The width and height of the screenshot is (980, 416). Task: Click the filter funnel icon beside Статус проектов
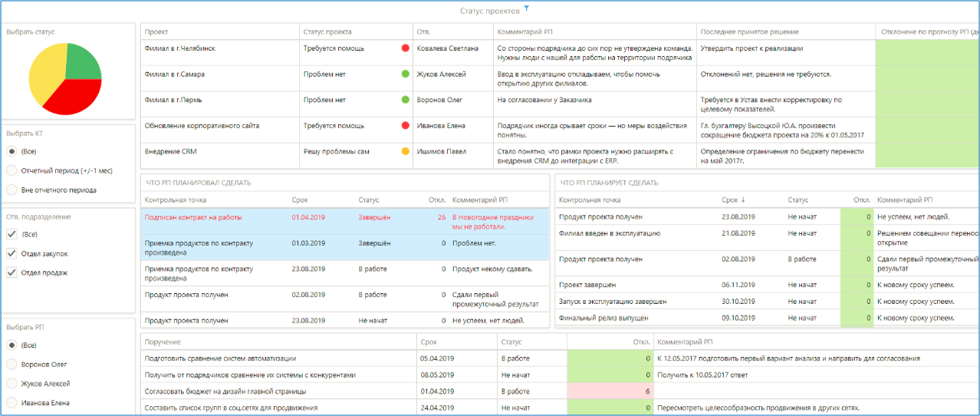(527, 9)
